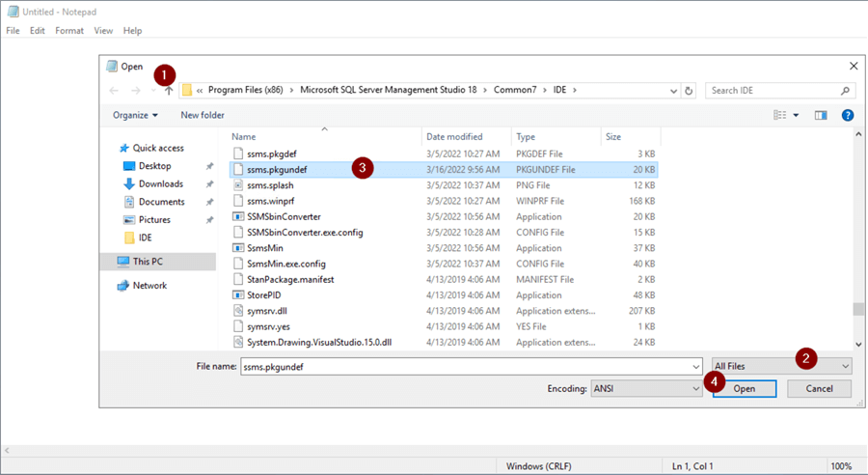Open the Desktop folder in Quick access
The height and width of the screenshot is (475, 868).
[x=153, y=166]
